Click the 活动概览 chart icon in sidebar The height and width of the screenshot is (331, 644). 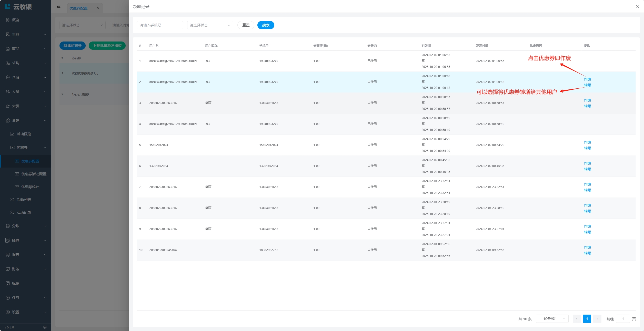(x=12, y=134)
